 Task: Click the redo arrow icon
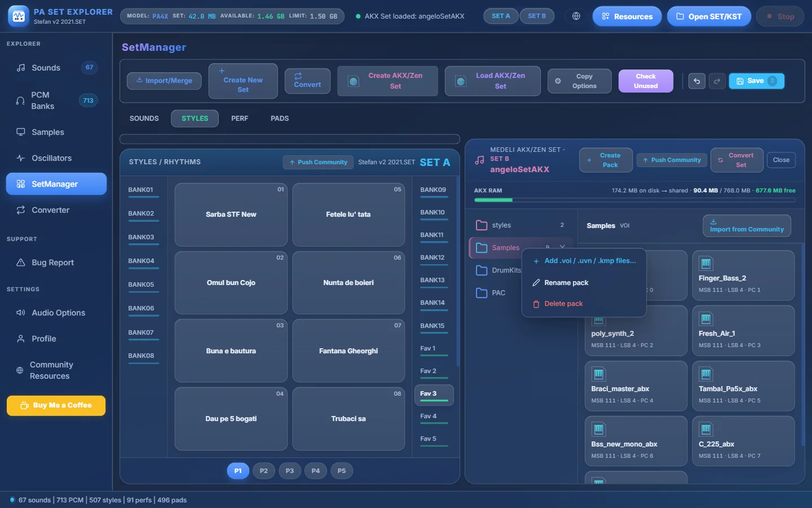[x=717, y=81]
